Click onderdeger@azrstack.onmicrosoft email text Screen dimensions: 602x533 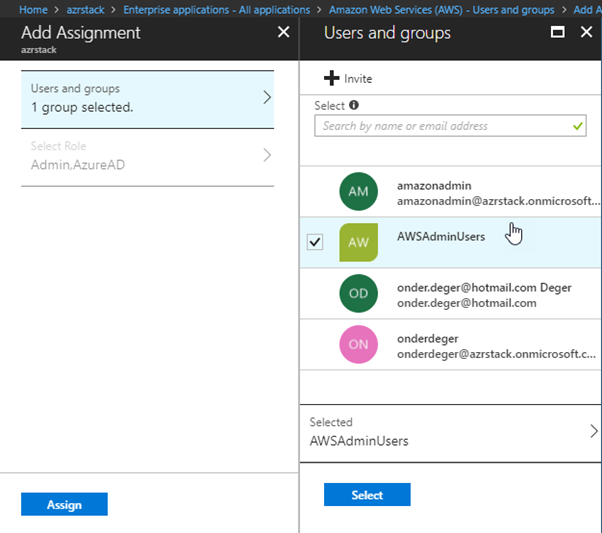[x=496, y=354]
